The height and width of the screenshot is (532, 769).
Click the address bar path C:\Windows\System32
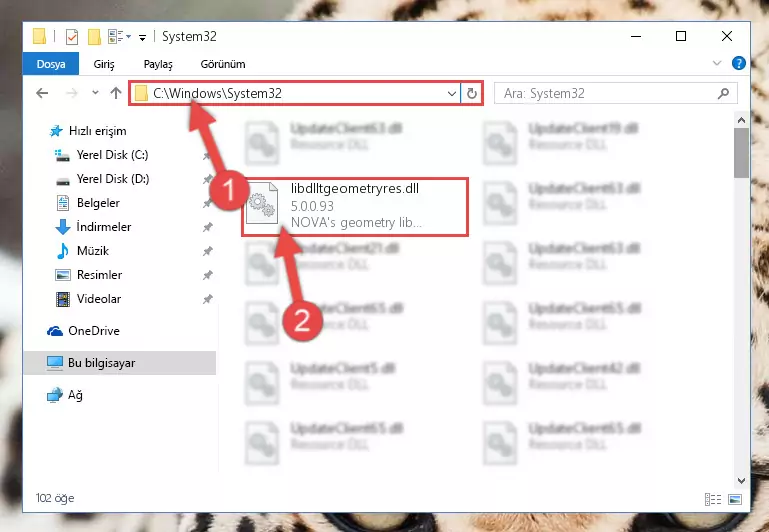click(x=217, y=93)
